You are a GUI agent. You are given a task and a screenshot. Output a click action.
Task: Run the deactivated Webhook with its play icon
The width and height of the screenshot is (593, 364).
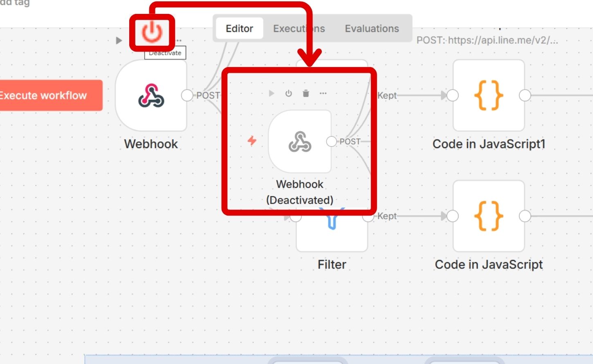click(272, 94)
